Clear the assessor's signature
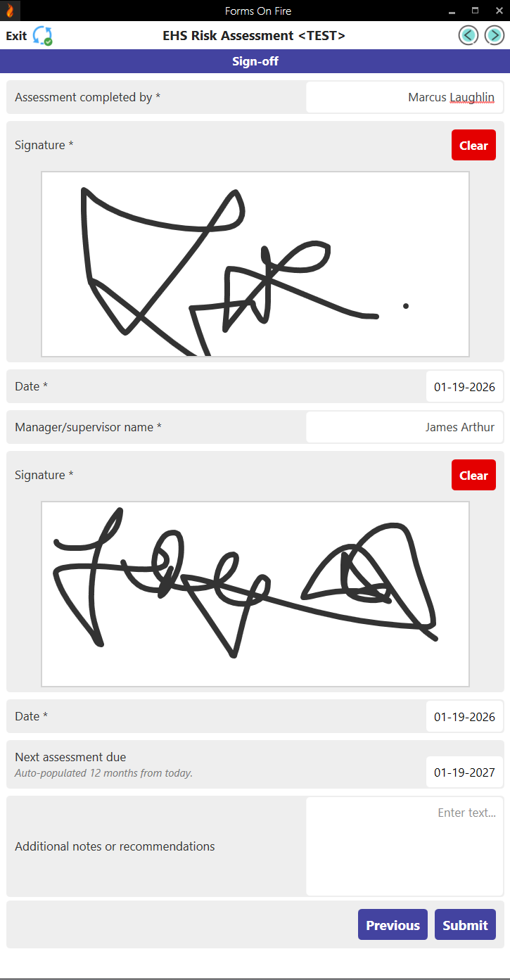The width and height of the screenshot is (510, 980). [x=473, y=145]
